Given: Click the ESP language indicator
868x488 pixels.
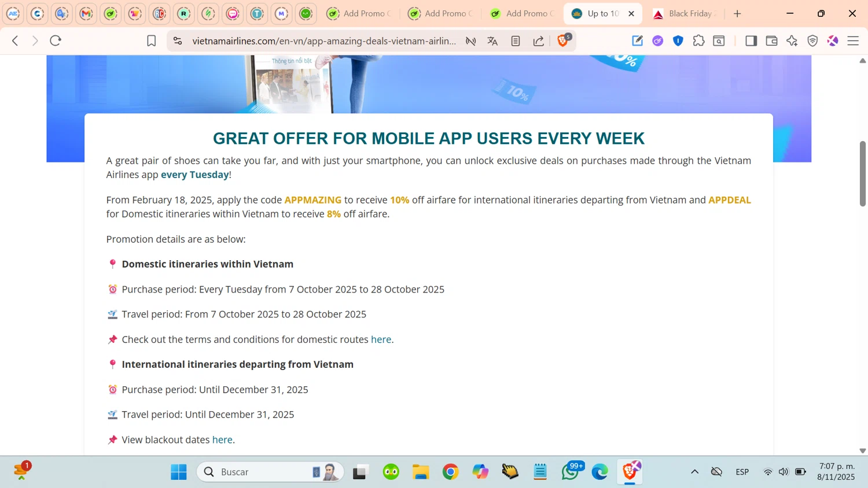Looking at the screenshot, I should [742, 472].
